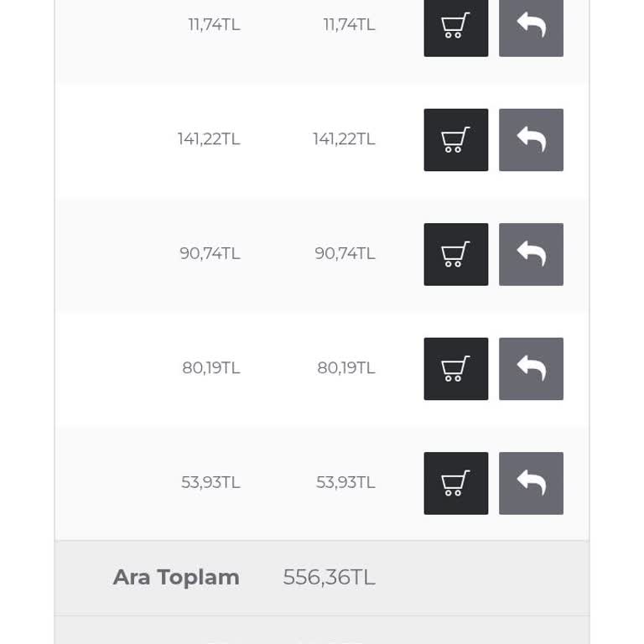This screenshot has height=644, width=644.
Task: Return the 80,19TL order item
Action: 531,369
